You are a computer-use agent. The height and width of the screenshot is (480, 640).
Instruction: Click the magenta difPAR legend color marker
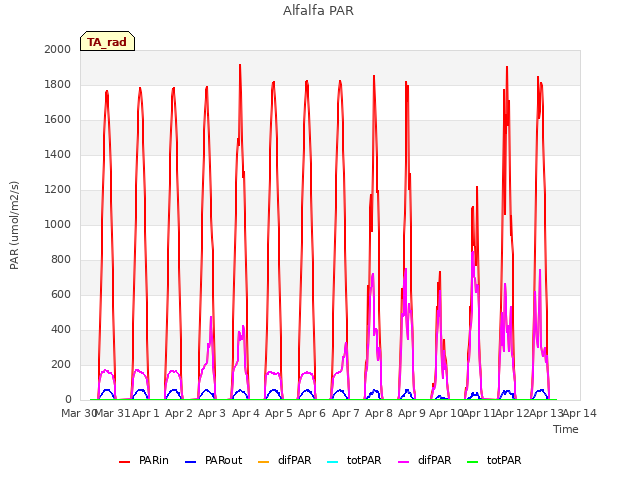403,462
